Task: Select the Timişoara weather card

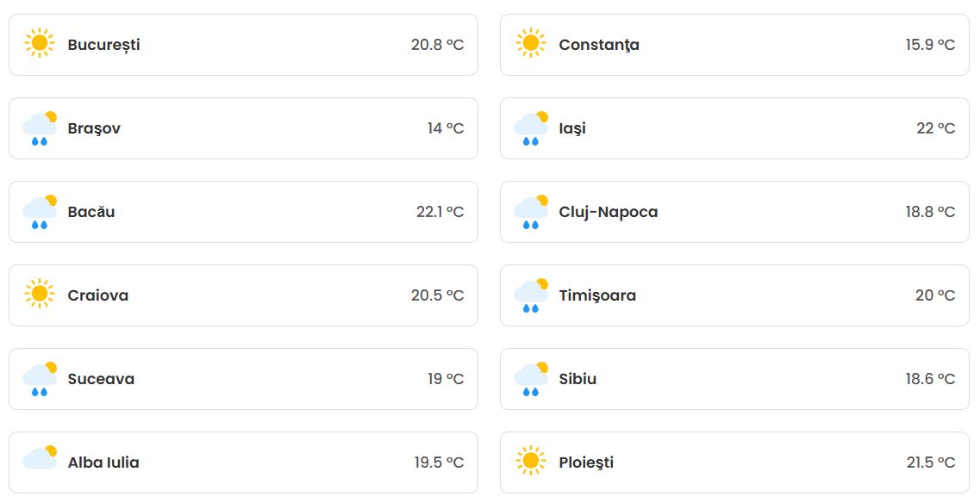Action: (x=733, y=295)
